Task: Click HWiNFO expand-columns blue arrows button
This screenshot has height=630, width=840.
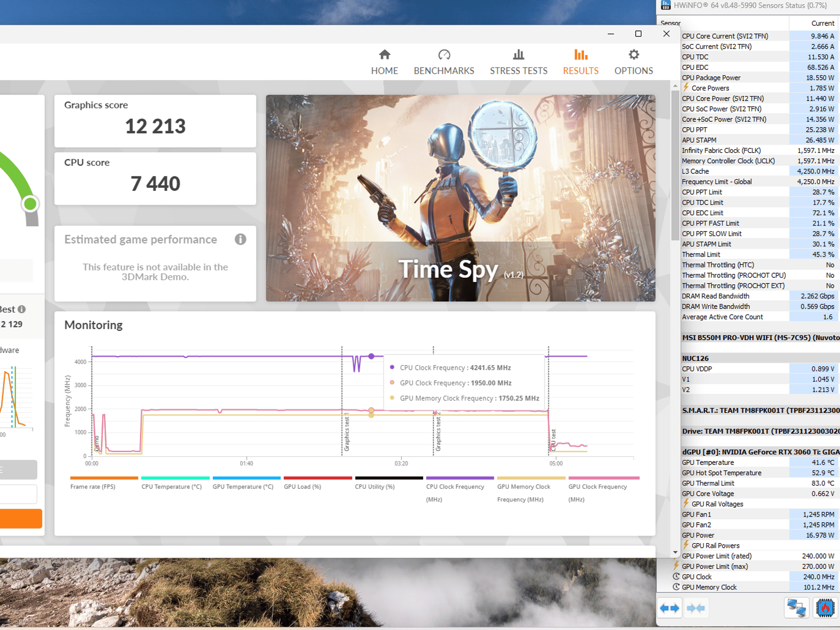Action: [x=669, y=608]
